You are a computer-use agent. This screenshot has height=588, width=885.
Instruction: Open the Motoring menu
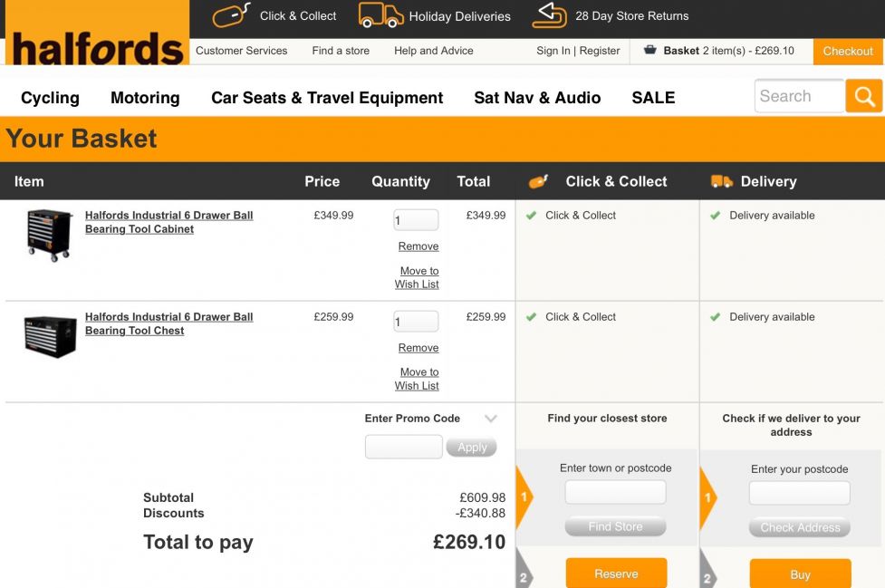point(145,98)
